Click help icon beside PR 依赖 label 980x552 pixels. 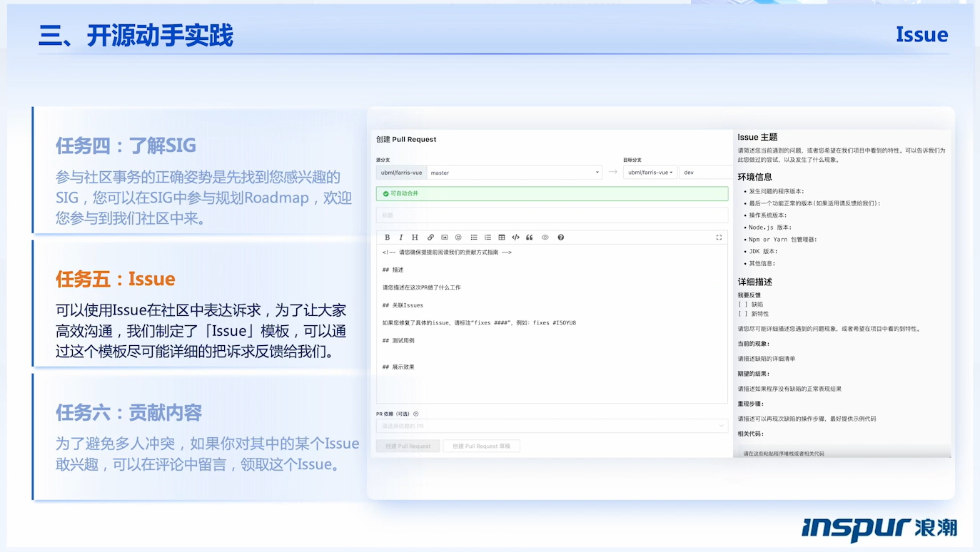pyautogui.click(x=416, y=414)
